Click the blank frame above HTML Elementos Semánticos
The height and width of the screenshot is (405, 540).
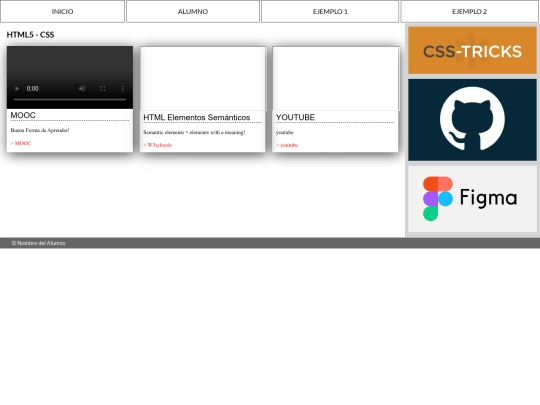click(203, 79)
